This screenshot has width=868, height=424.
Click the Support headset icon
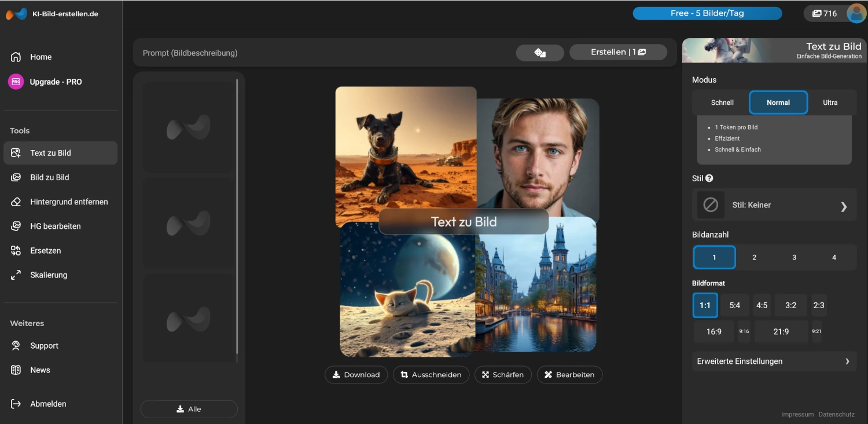coord(16,346)
